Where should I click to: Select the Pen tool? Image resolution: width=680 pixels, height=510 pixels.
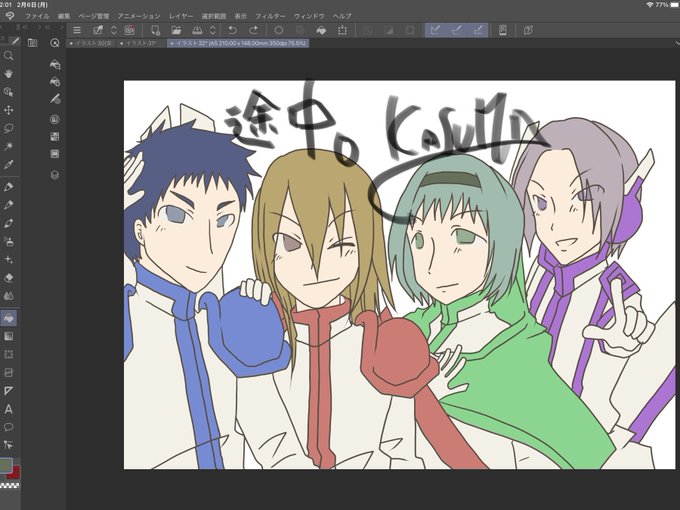pos(8,187)
